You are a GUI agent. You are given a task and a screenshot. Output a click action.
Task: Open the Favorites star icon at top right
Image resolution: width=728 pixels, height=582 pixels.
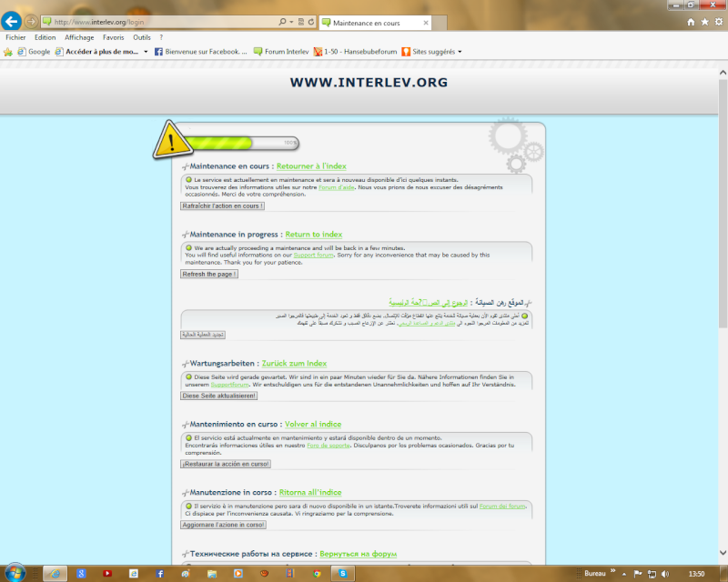point(704,22)
